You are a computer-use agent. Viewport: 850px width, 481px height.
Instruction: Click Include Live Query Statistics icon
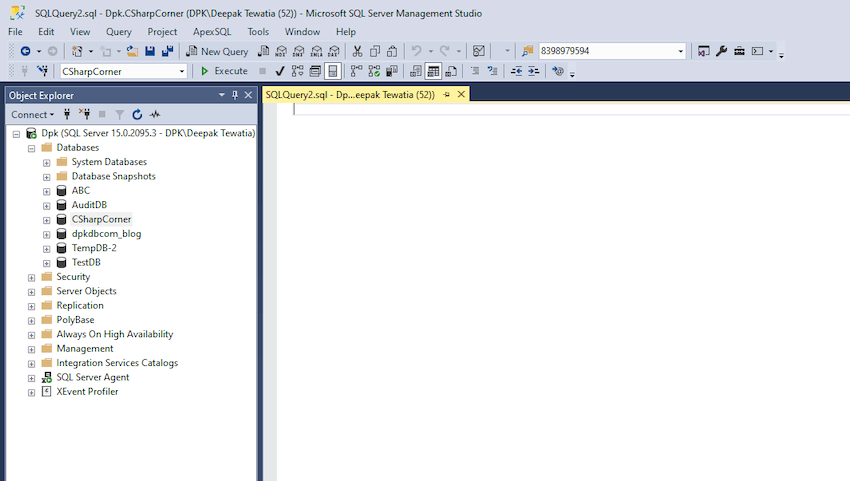point(374,71)
